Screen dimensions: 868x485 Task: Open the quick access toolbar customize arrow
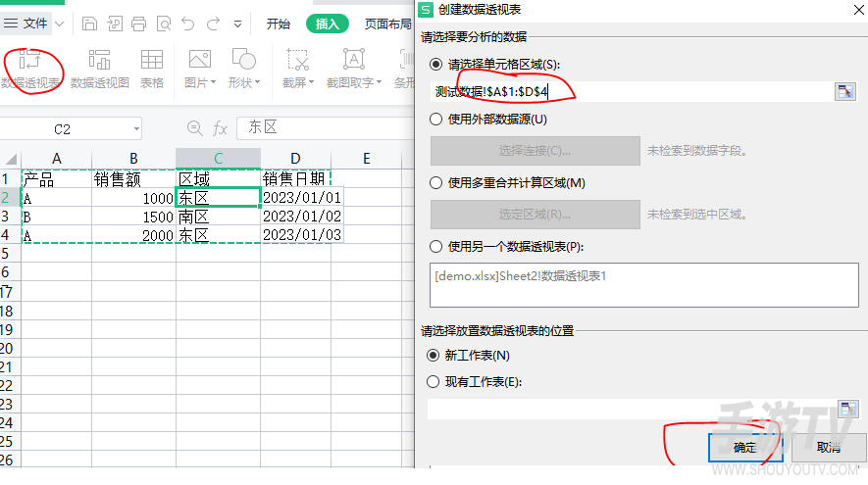pyautogui.click(x=237, y=24)
